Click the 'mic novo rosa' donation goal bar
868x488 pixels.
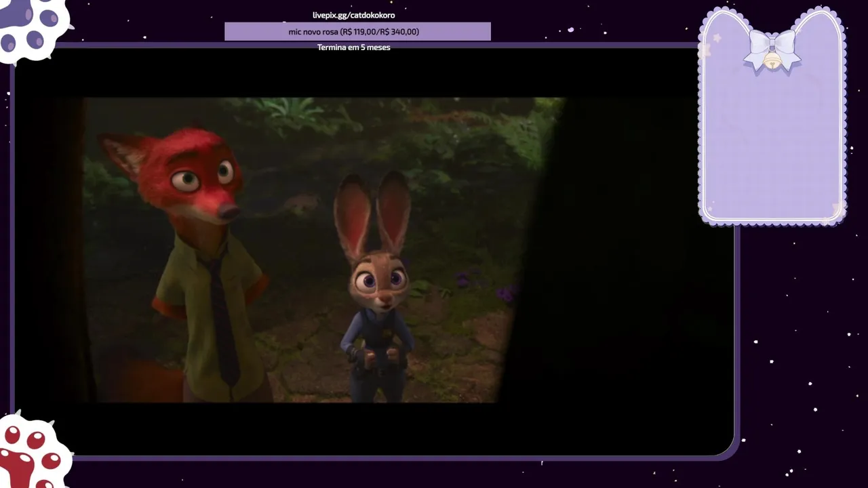[x=357, y=31]
